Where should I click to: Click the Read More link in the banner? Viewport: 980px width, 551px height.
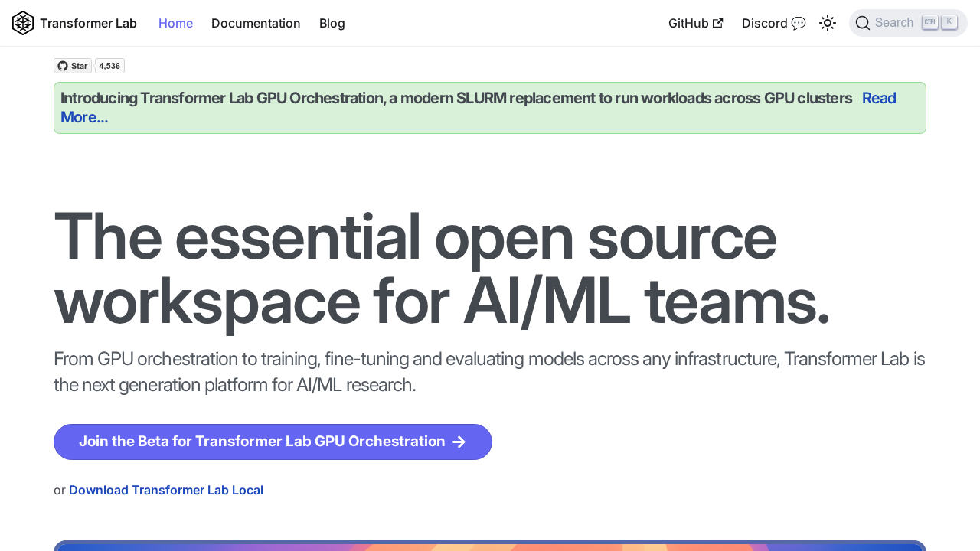pyautogui.click(x=878, y=98)
